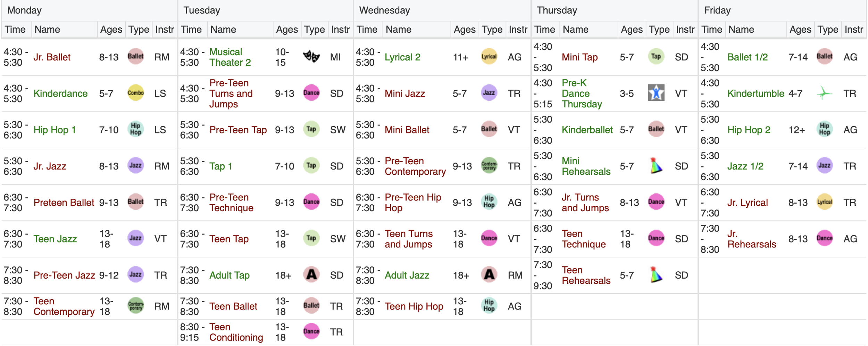
Task: Click the theater masks icon for Musical Theater 2
Action: 311,56
